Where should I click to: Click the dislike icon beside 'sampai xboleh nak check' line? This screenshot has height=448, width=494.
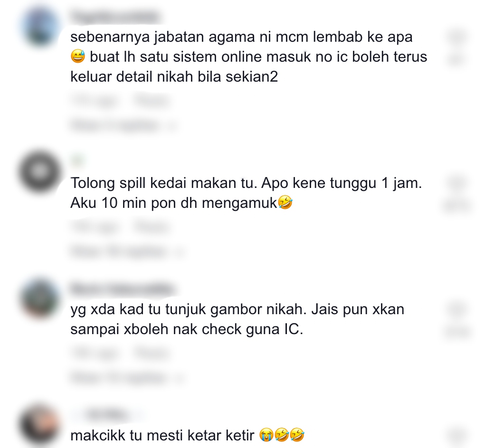click(x=456, y=332)
